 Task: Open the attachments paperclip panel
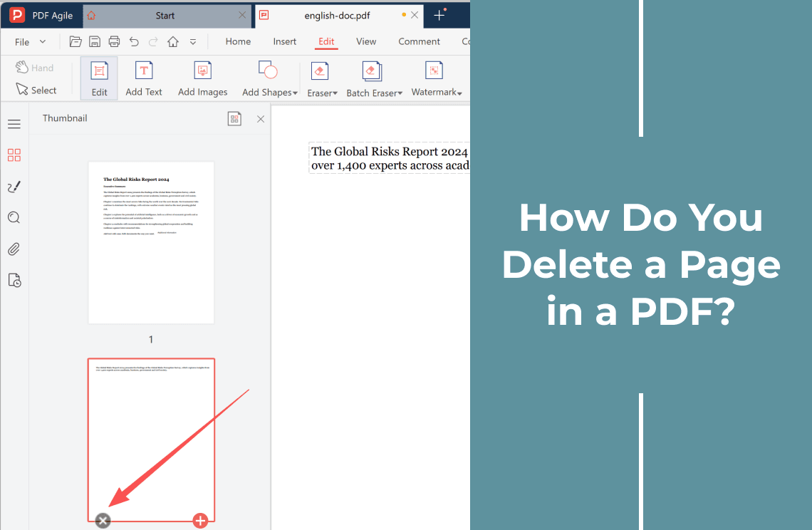tap(14, 249)
